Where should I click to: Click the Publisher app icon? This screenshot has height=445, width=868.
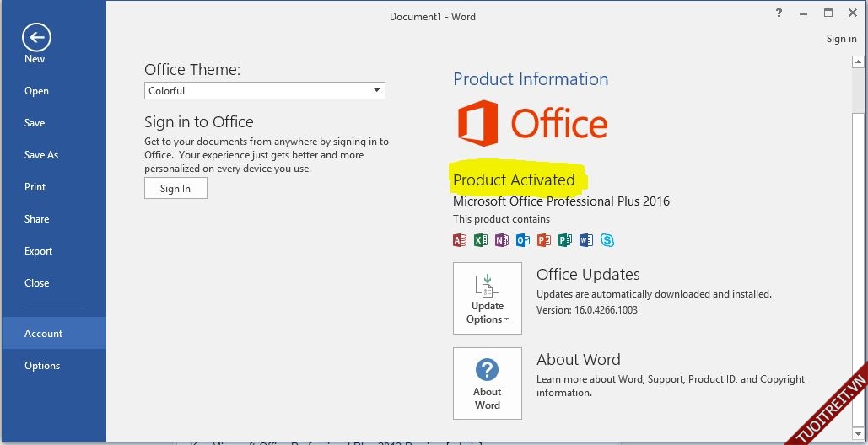tap(565, 240)
